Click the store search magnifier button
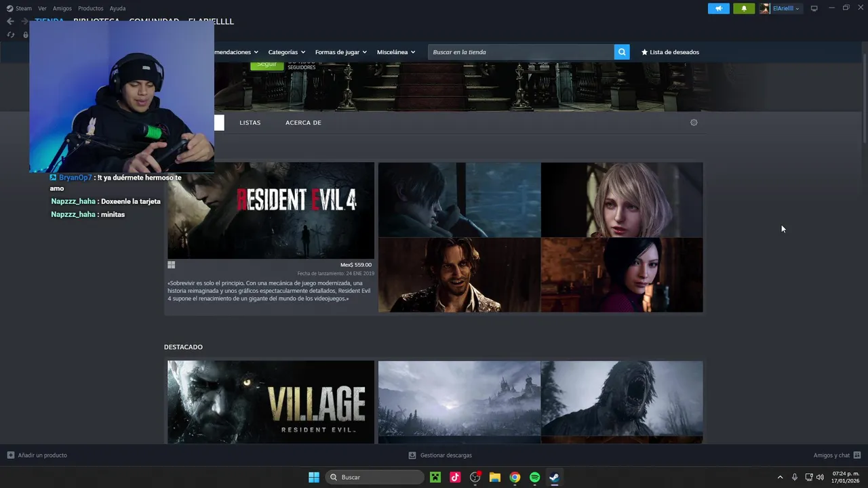 622,52
